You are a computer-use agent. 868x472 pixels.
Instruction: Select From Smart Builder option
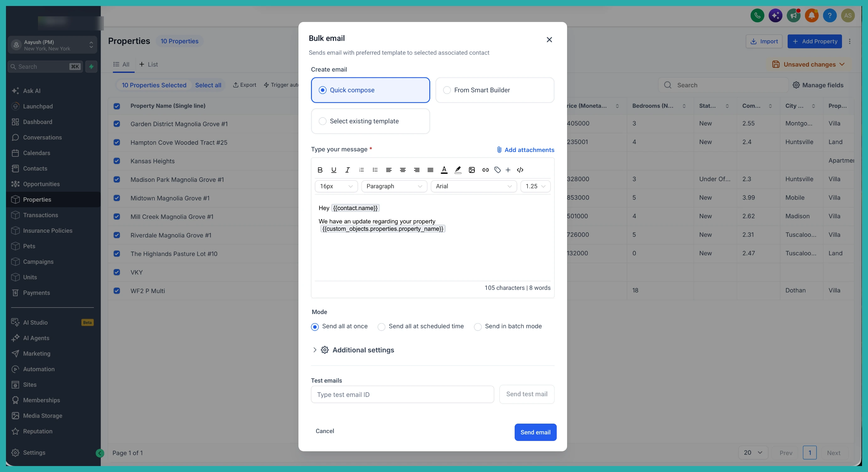click(x=495, y=90)
